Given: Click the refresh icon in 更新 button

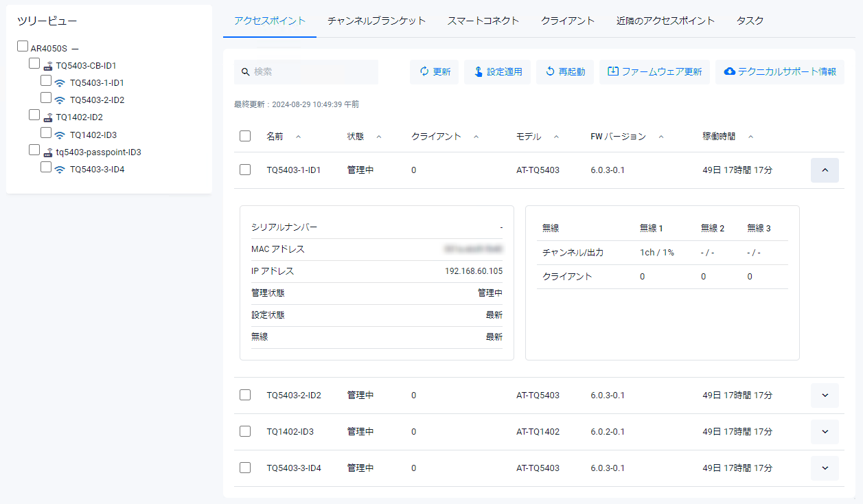Looking at the screenshot, I should 424,72.
